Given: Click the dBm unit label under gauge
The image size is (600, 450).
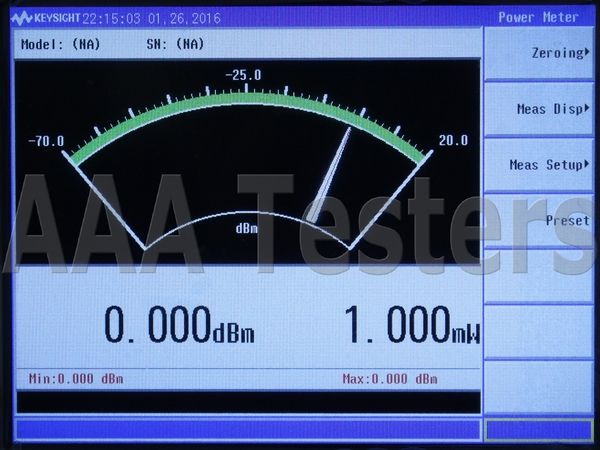Looking at the screenshot, I should 246,228.
